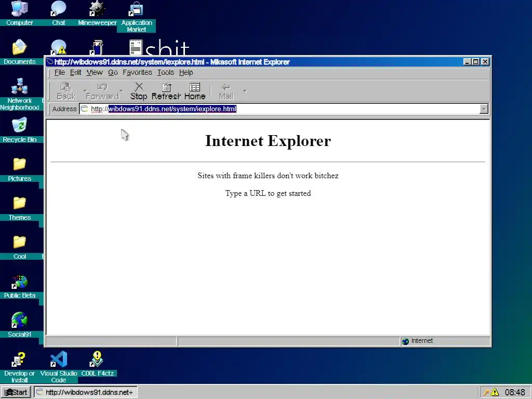This screenshot has height=399, width=532.
Task: Maximize the Internet Explorer window
Action: 476,62
